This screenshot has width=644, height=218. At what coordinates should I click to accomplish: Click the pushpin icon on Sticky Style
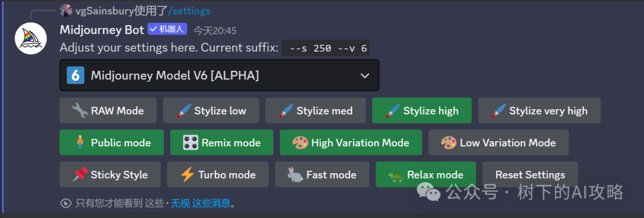80,175
